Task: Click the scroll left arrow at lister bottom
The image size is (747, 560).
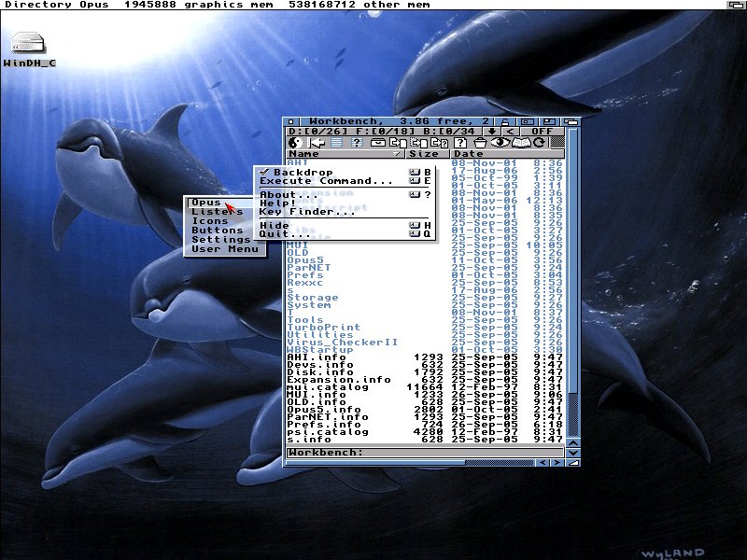Action: (543, 462)
